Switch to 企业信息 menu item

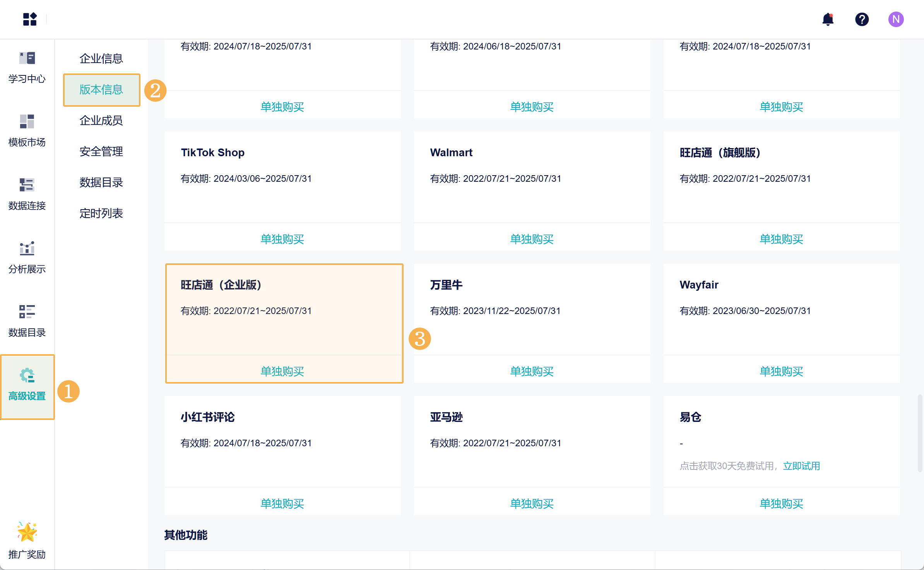(101, 59)
